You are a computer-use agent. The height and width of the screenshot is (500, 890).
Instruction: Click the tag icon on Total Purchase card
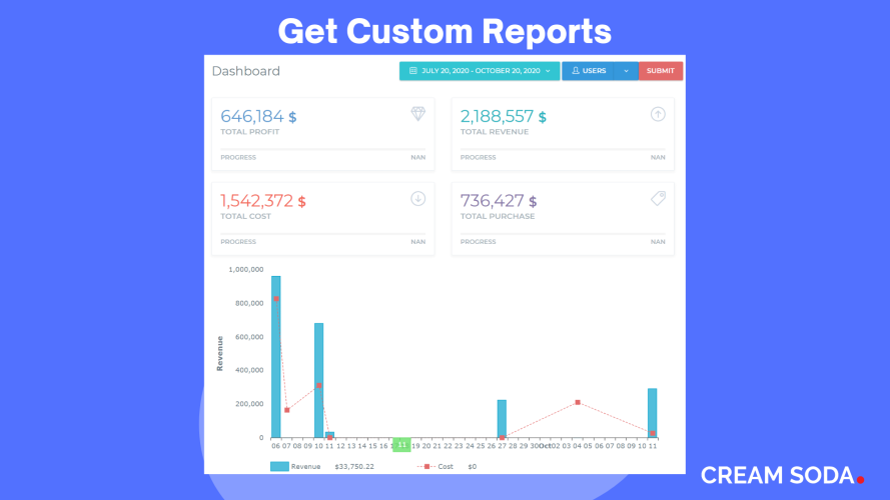tap(658, 199)
